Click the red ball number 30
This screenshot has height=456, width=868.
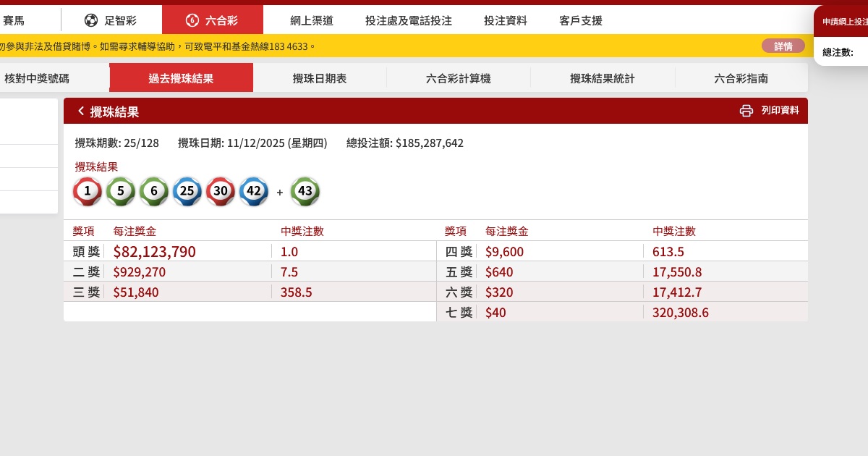[221, 192]
